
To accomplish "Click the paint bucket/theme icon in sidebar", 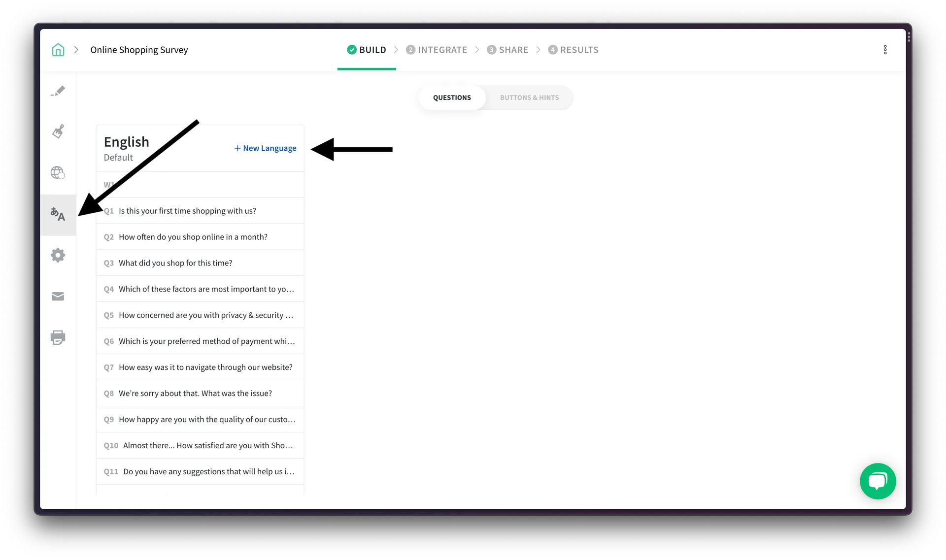I will (58, 132).
